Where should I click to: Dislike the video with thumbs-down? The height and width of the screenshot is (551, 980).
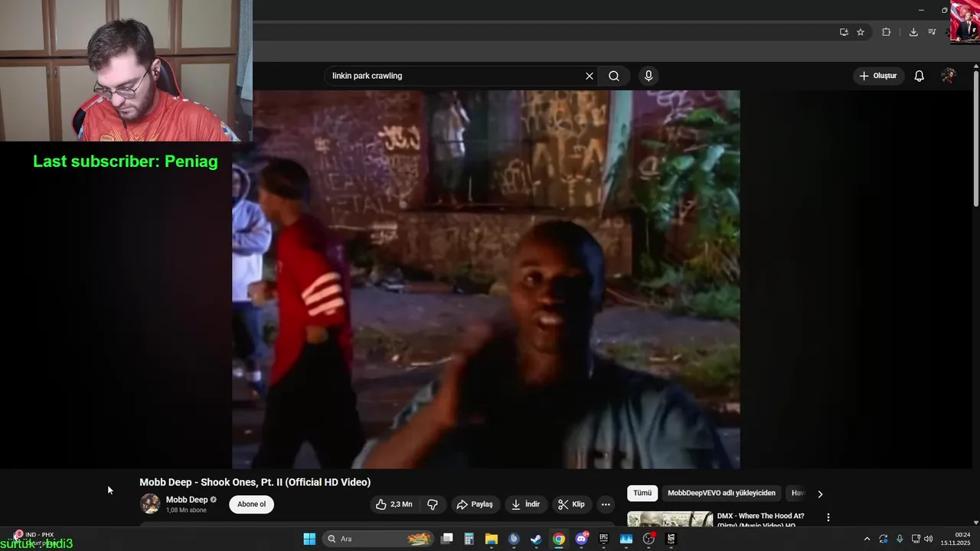(x=433, y=504)
